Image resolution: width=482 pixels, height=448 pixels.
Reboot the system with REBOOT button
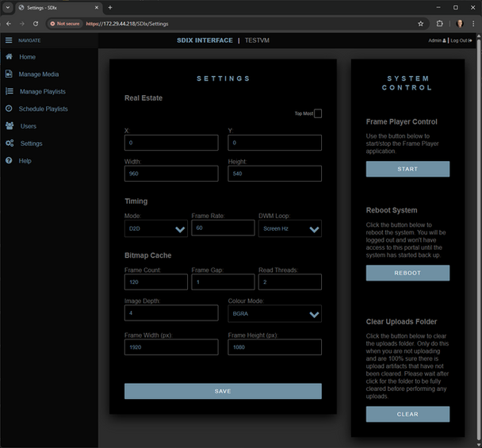click(407, 273)
